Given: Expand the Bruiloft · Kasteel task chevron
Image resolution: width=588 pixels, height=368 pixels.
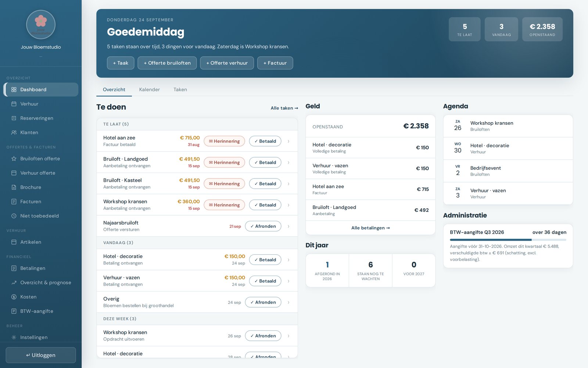Looking at the screenshot, I should click(x=288, y=184).
